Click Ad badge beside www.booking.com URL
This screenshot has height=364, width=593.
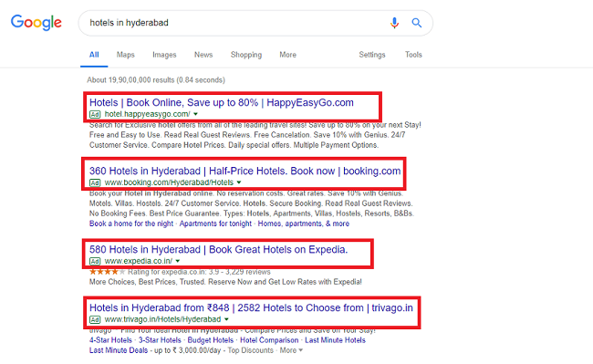point(95,183)
